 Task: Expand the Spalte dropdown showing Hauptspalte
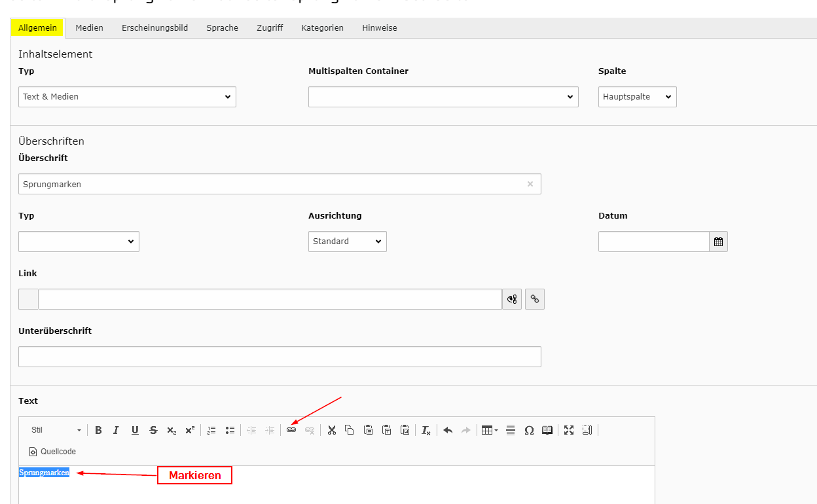pos(637,97)
